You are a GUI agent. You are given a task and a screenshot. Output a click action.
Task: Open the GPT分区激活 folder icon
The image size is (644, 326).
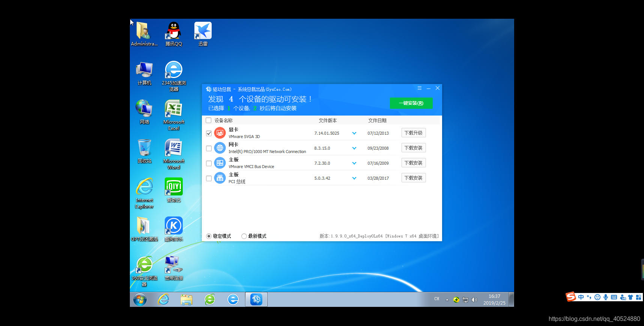pos(144,229)
